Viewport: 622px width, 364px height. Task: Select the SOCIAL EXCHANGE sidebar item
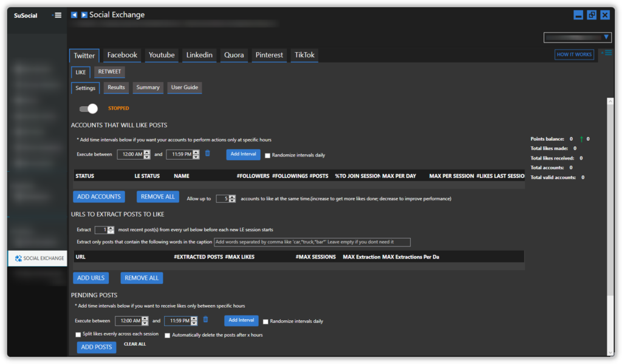point(38,258)
